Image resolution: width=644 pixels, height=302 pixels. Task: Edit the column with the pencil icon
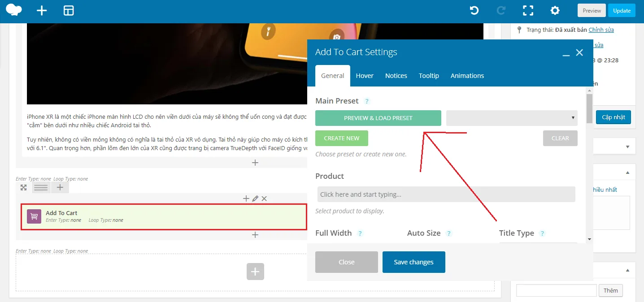(255, 198)
